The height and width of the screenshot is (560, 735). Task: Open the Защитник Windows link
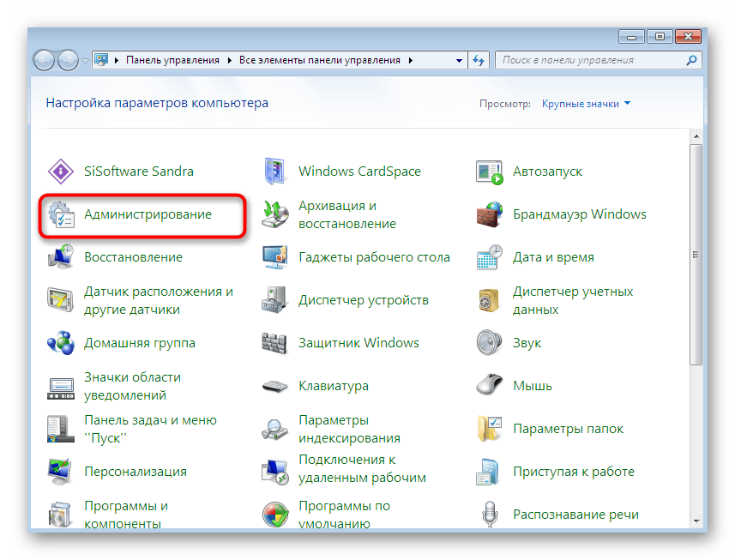pos(359,343)
